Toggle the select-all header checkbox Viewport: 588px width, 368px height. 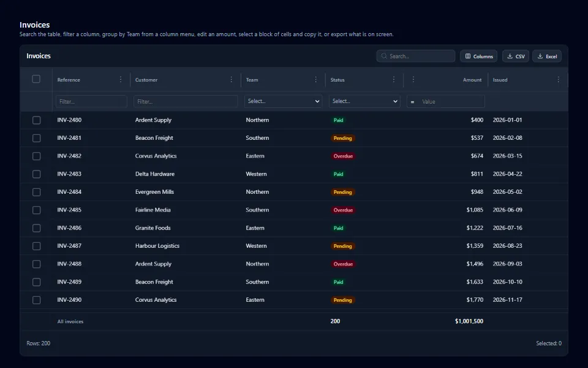[x=36, y=79]
